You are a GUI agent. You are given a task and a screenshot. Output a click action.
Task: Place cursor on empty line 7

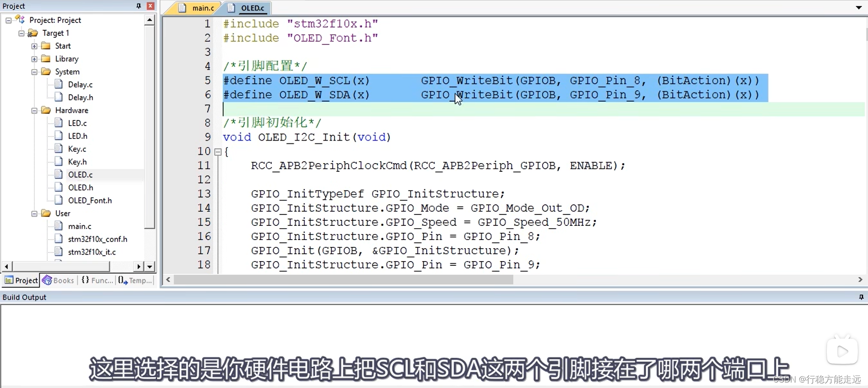pos(544,109)
